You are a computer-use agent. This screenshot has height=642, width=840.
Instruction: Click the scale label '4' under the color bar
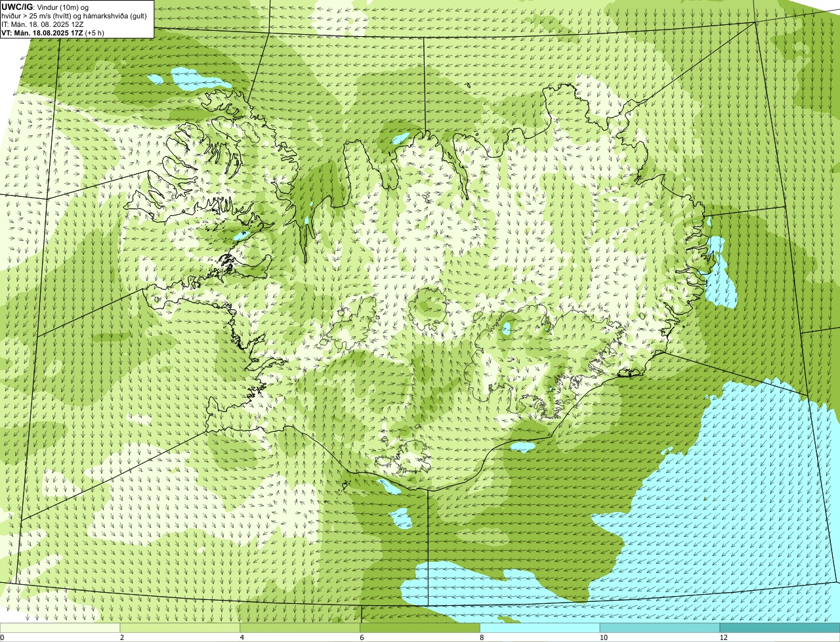pyautogui.click(x=242, y=637)
